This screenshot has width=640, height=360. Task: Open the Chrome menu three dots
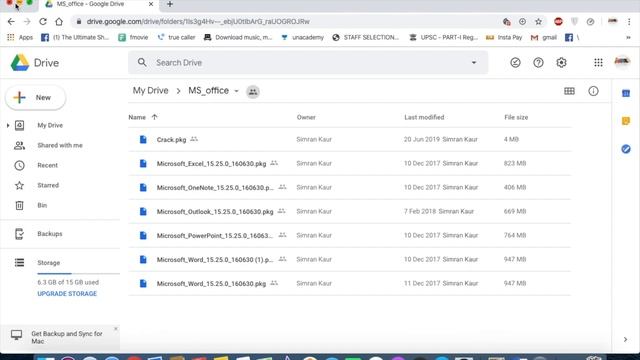pyautogui.click(x=629, y=22)
